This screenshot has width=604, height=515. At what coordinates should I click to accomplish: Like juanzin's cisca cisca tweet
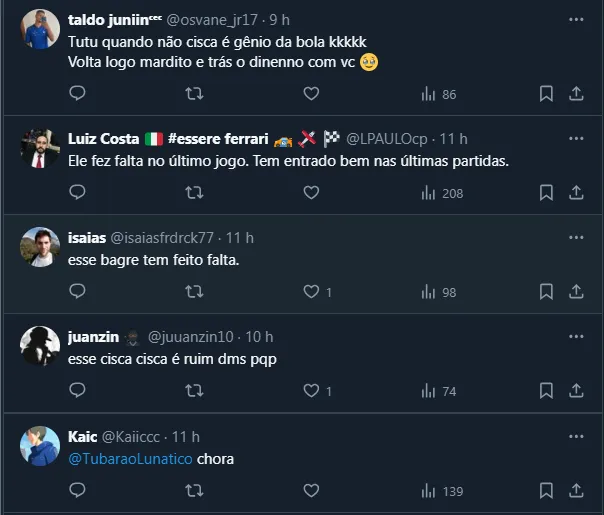pos(311,391)
